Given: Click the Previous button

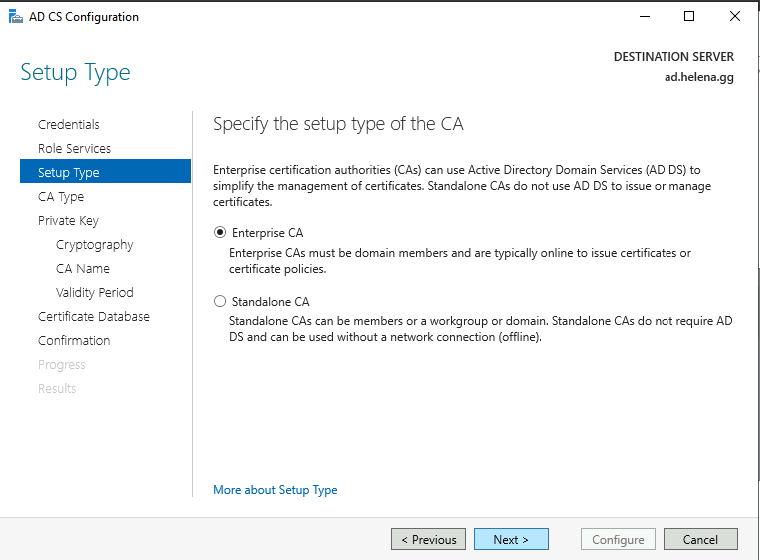Looking at the screenshot, I should [429, 540].
